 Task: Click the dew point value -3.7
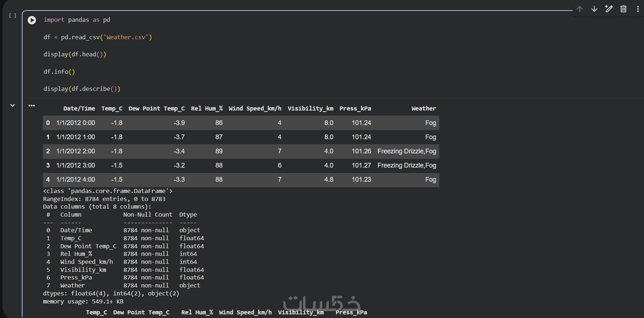click(179, 137)
